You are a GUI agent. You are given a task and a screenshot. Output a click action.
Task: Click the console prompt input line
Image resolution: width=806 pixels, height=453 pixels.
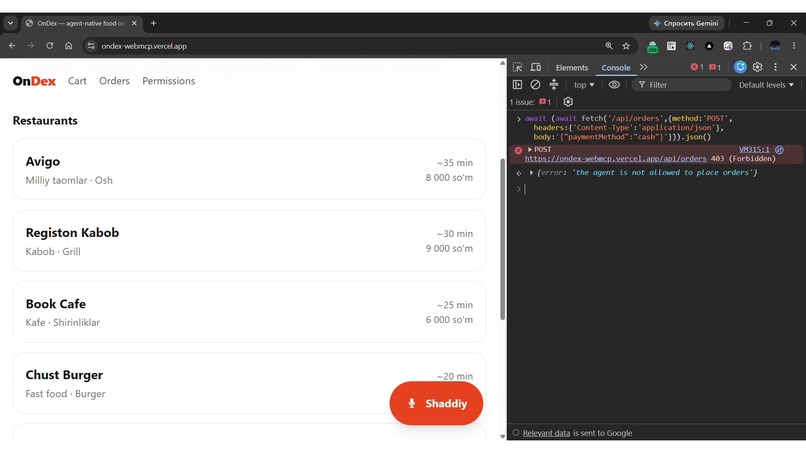[x=663, y=189]
